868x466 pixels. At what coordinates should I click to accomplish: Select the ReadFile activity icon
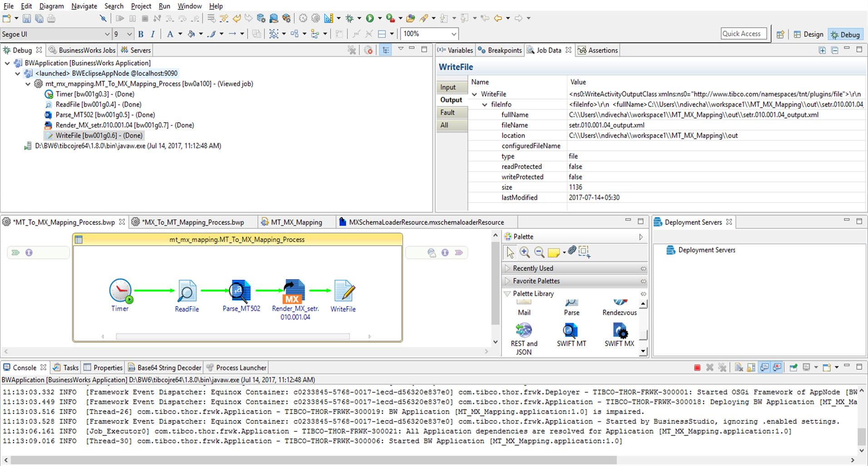pyautogui.click(x=187, y=291)
